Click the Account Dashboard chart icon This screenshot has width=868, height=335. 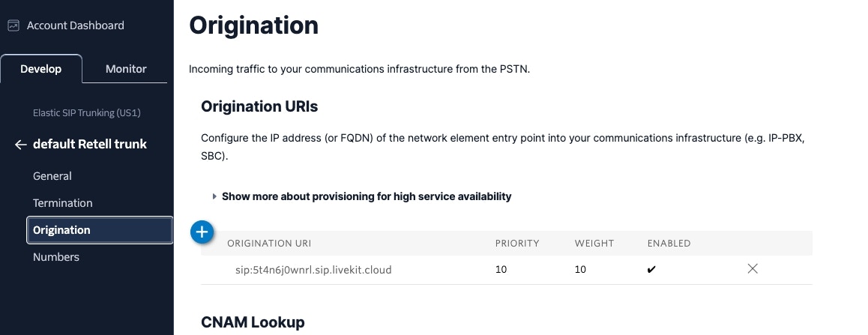point(13,25)
